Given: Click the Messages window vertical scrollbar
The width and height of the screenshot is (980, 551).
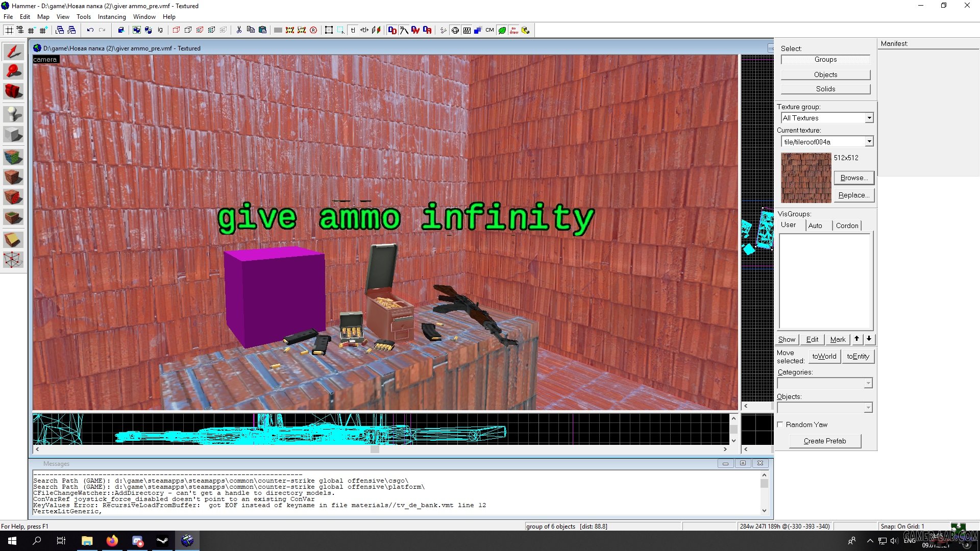Looking at the screenshot, I should point(764,493).
